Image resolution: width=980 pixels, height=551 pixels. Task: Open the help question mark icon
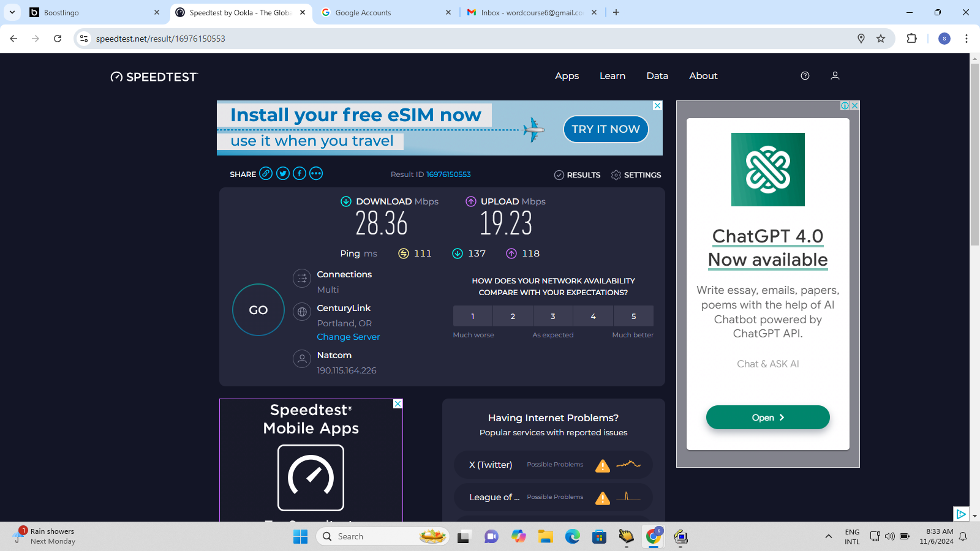[x=805, y=76]
